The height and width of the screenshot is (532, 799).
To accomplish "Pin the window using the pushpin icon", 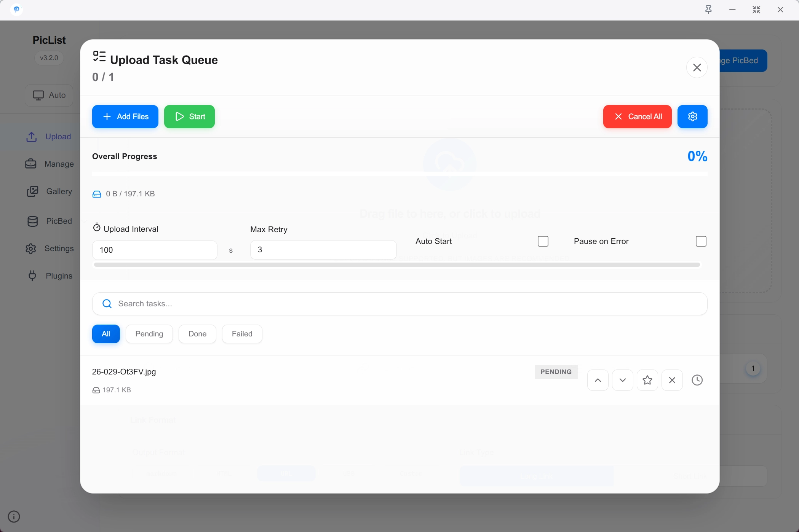I will 708,10.
